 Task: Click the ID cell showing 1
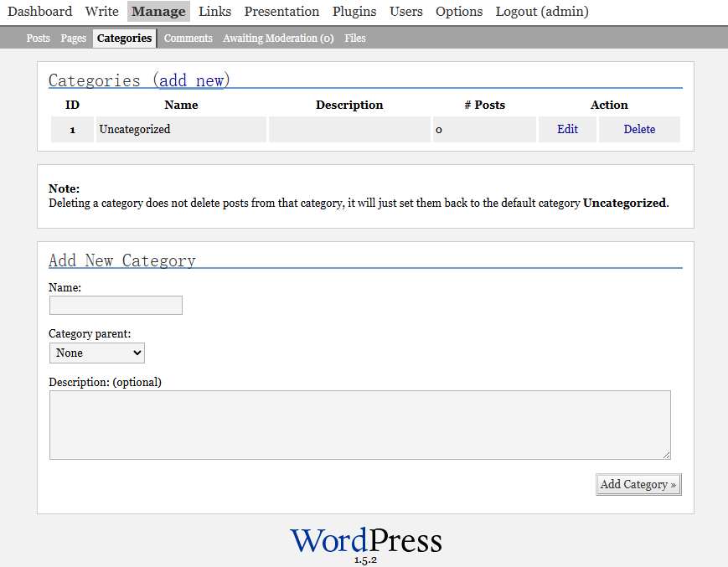(x=72, y=129)
